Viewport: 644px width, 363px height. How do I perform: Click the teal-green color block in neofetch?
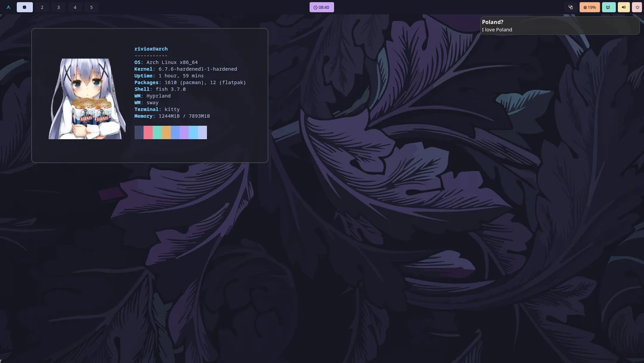click(157, 133)
